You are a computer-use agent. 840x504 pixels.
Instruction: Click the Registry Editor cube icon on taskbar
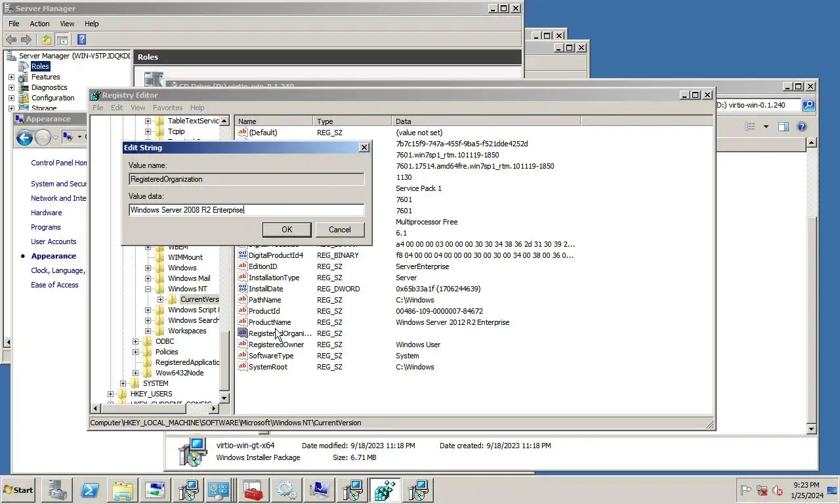385,490
